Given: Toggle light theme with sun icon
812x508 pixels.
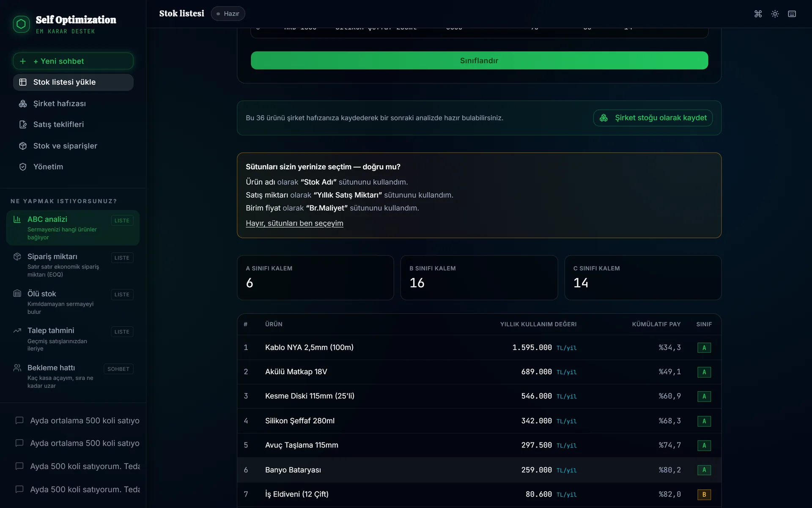Looking at the screenshot, I should tap(775, 14).
